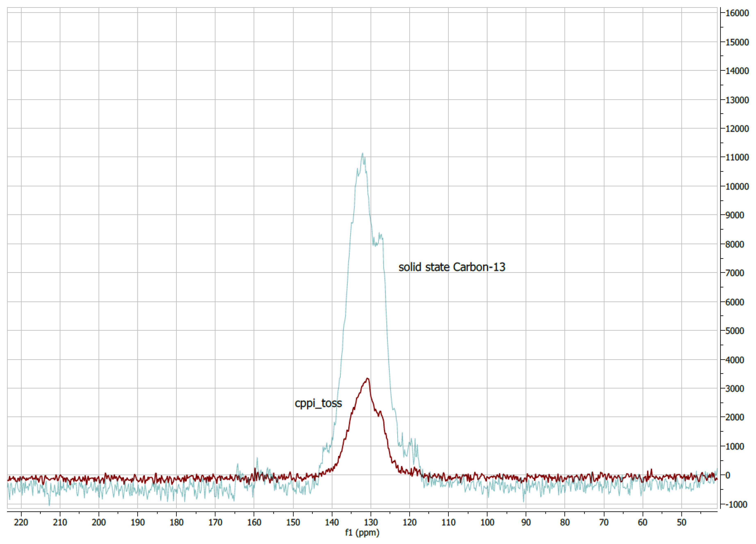Click the -1000 label on the intensity axis
The image size is (756, 544).
click(736, 505)
